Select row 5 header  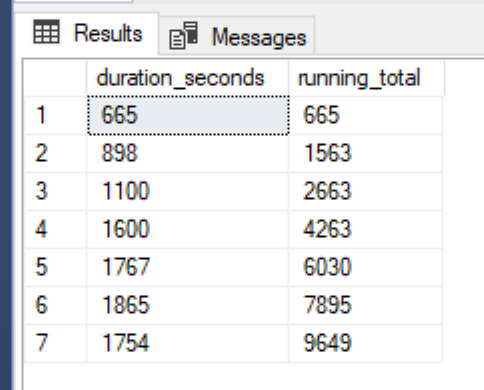pyautogui.click(x=55, y=267)
